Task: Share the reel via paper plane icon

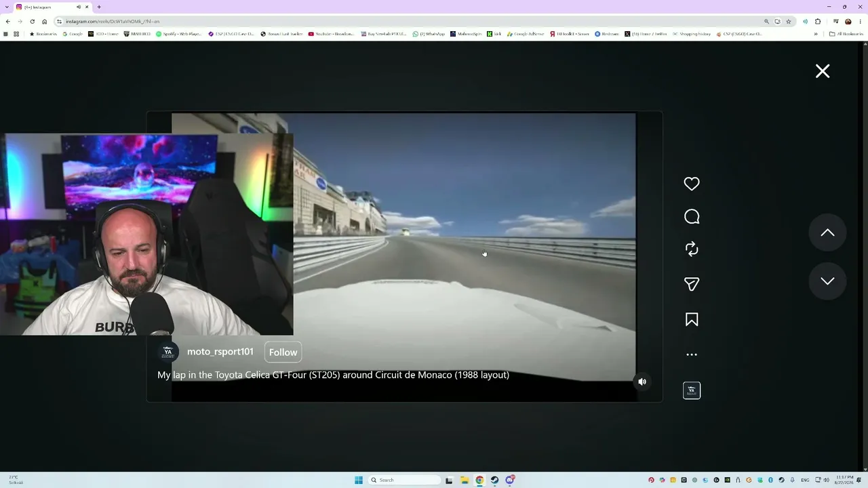Action: [x=692, y=284]
